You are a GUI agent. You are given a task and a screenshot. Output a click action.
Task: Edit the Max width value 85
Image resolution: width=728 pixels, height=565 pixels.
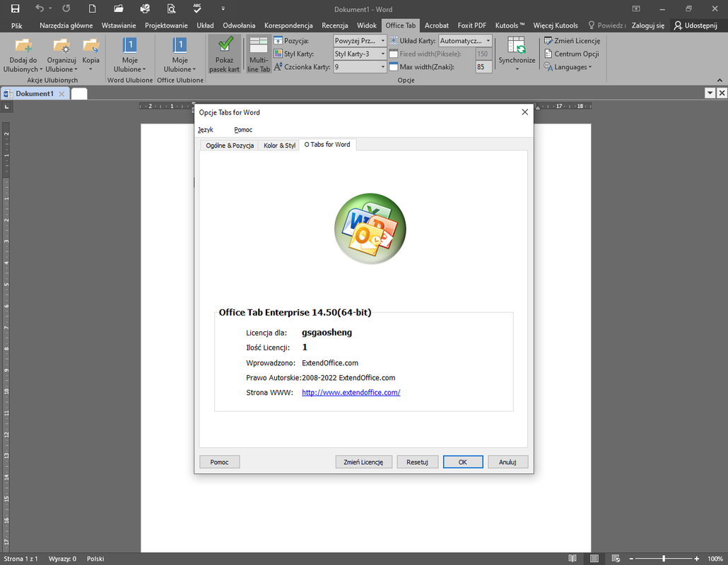tap(483, 67)
